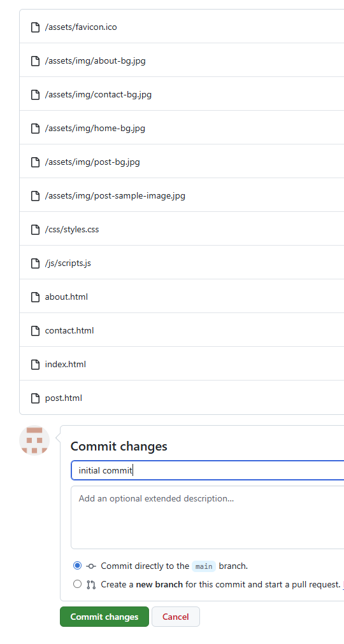The height and width of the screenshot is (644, 344).
Task: Cancel the commit
Action: click(x=175, y=617)
